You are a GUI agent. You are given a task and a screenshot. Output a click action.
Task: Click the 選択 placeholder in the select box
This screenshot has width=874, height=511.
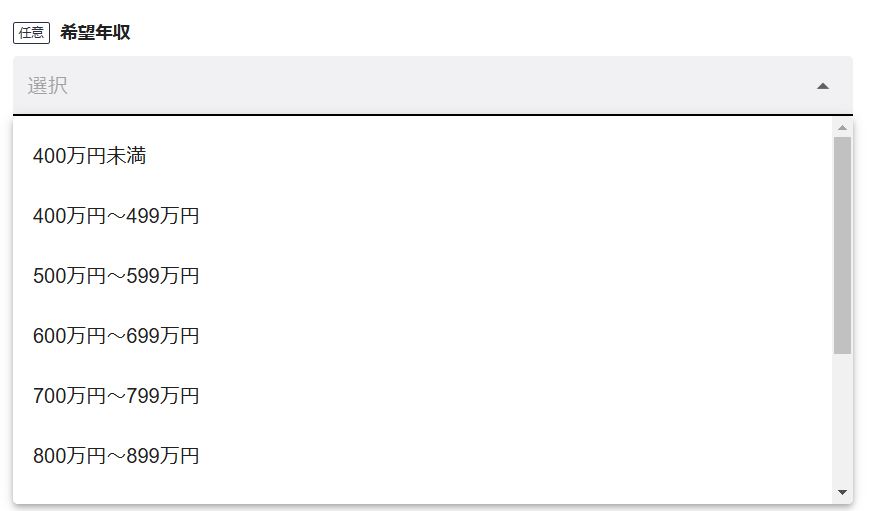click(x=48, y=86)
